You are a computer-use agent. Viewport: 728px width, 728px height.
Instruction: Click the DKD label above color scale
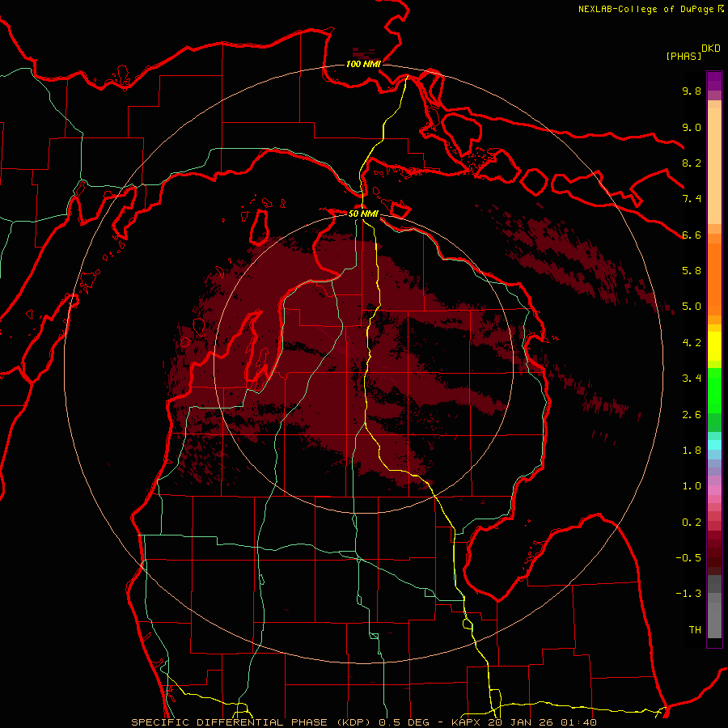point(711,49)
